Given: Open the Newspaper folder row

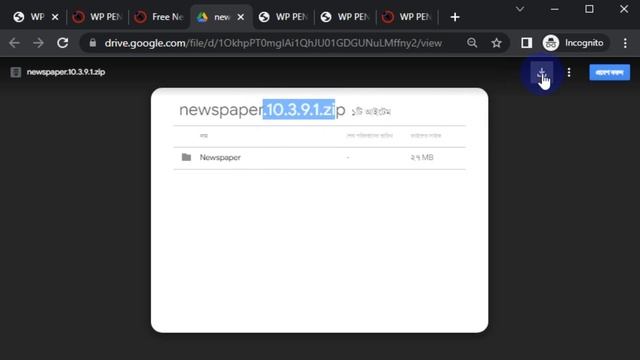Looking at the screenshot, I should (320, 158).
